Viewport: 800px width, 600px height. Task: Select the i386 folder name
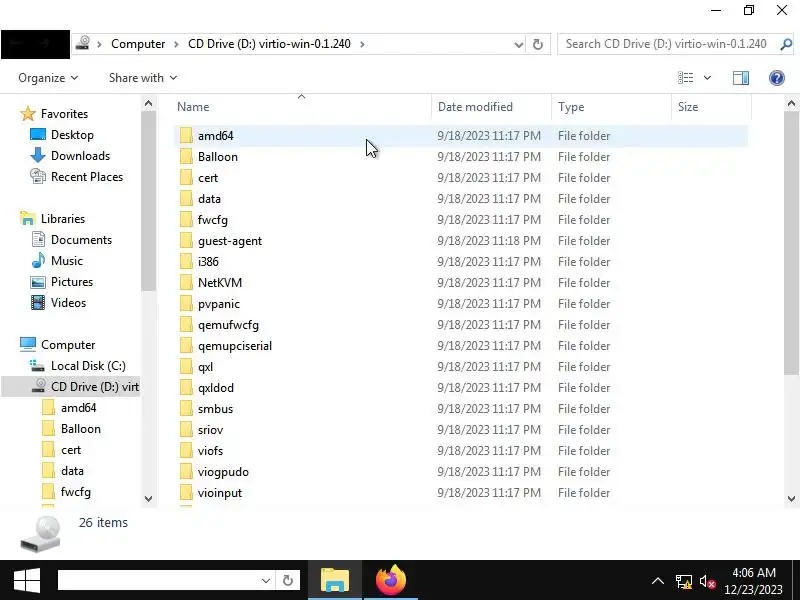tap(208, 262)
